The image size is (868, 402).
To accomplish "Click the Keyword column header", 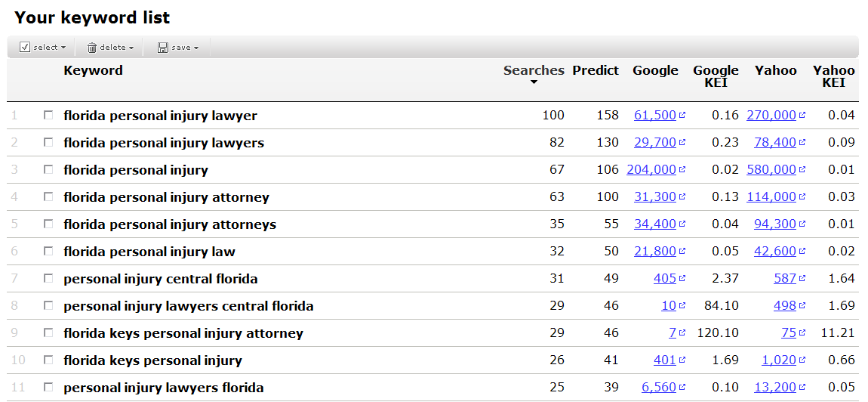I will [93, 70].
